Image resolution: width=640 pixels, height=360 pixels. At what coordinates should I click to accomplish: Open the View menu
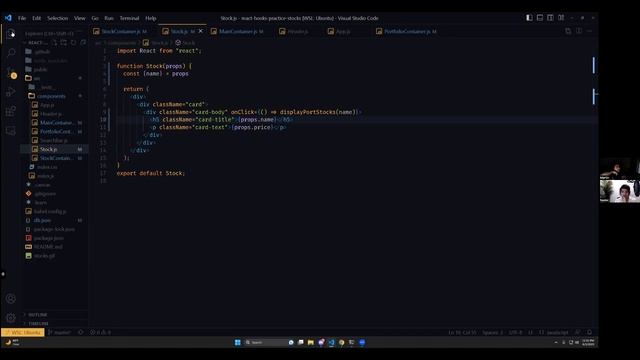[80, 18]
